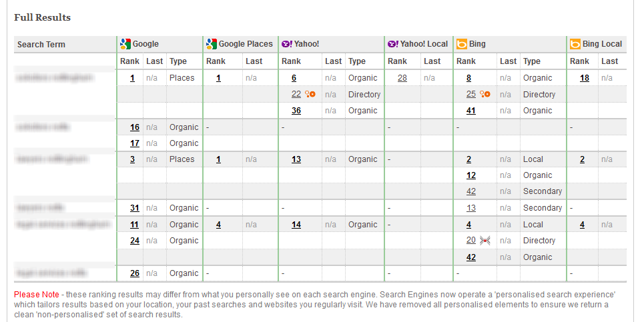Screen dimensions: 644x322
Task: Click the pin icon beside Bing rank 25
Action: point(485,94)
